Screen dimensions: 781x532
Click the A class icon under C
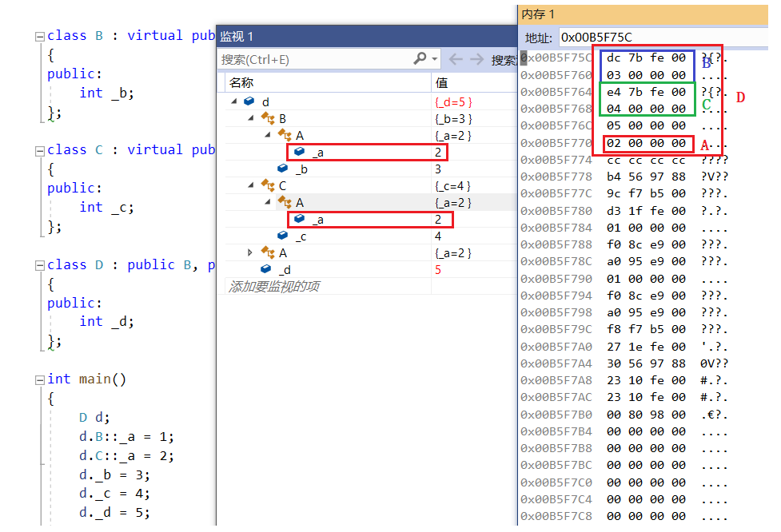(285, 202)
